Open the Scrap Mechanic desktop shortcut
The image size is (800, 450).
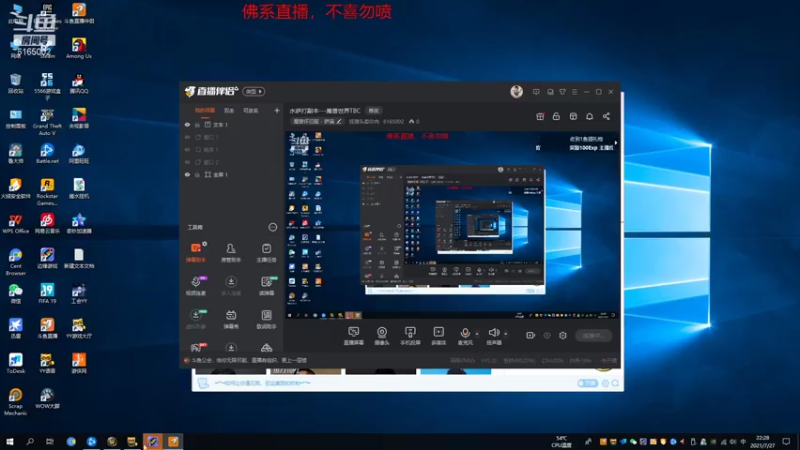(x=15, y=402)
